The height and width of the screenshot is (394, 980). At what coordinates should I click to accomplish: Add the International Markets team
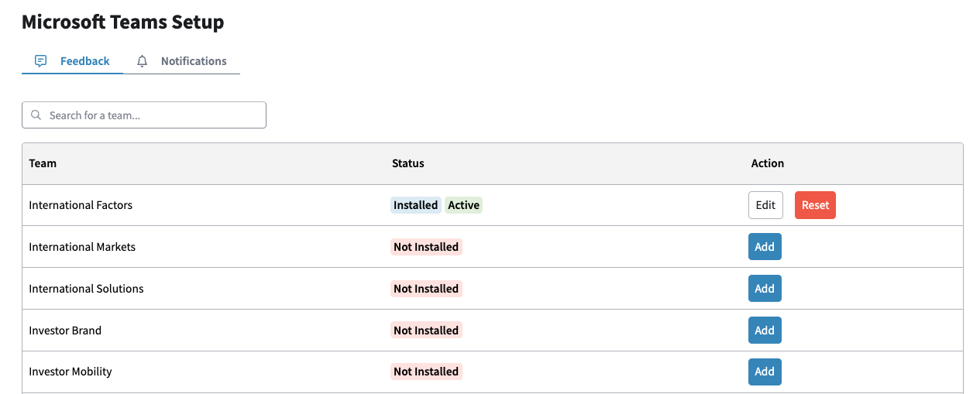point(765,247)
